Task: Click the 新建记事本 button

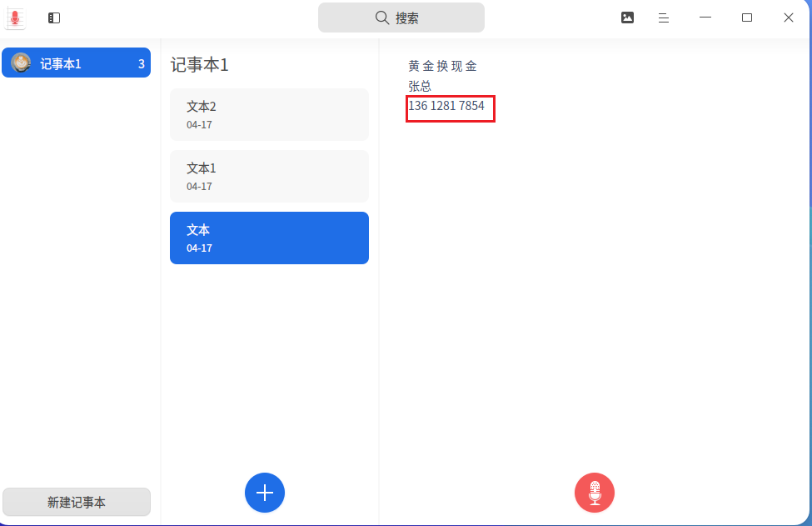Action: pyautogui.click(x=77, y=502)
